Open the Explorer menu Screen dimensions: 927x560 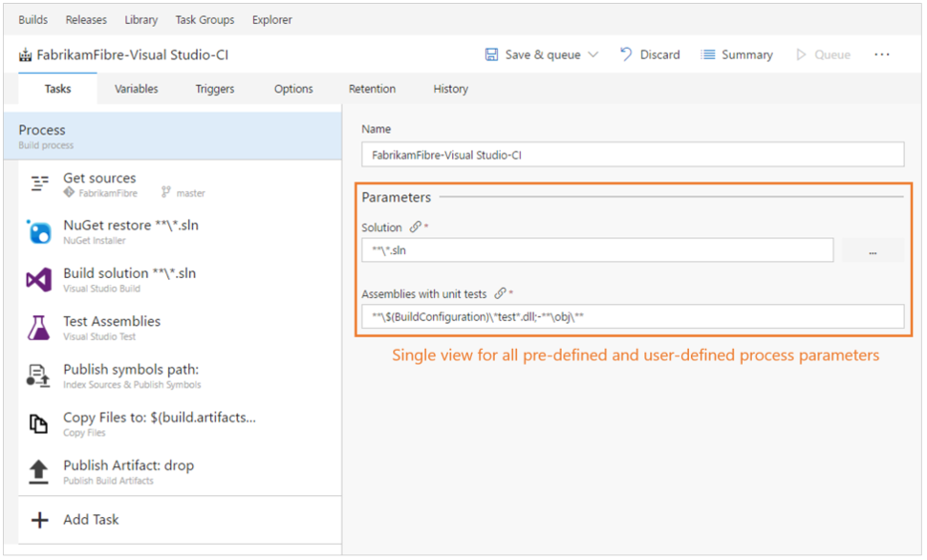272,19
